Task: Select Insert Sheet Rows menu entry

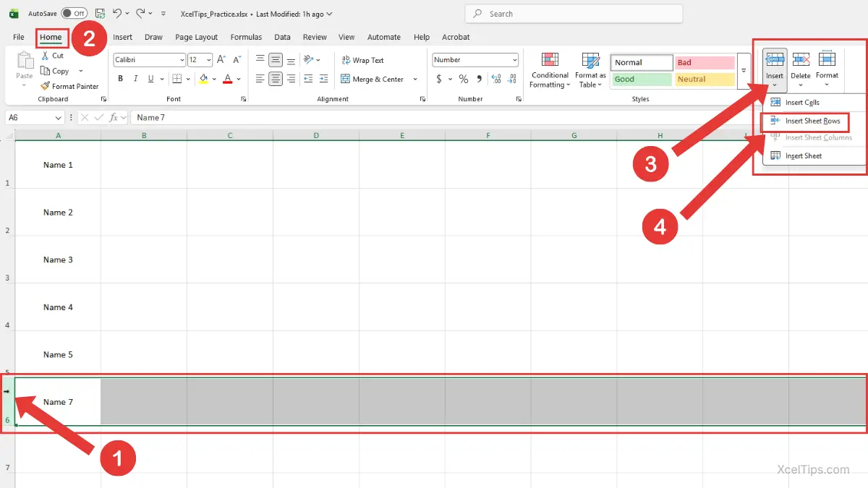Action: 812,121
